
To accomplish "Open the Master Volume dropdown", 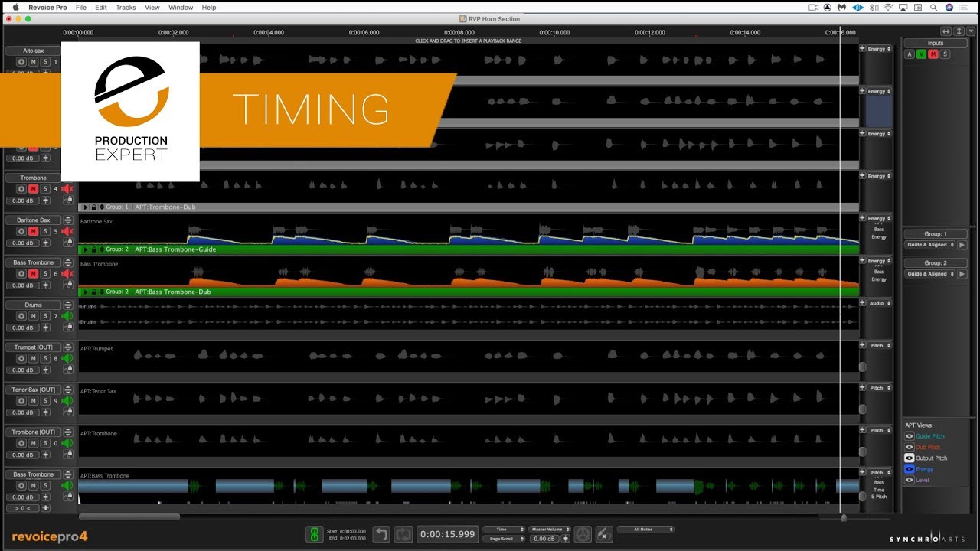I will tap(550, 530).
